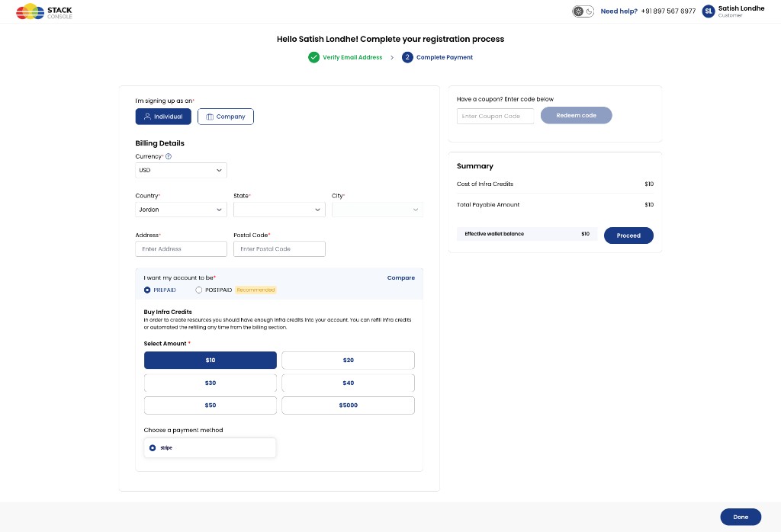Viewport: 781px width, 532px height.
Task: Click the Enter Address field
Action: click(x=181, y=248)
